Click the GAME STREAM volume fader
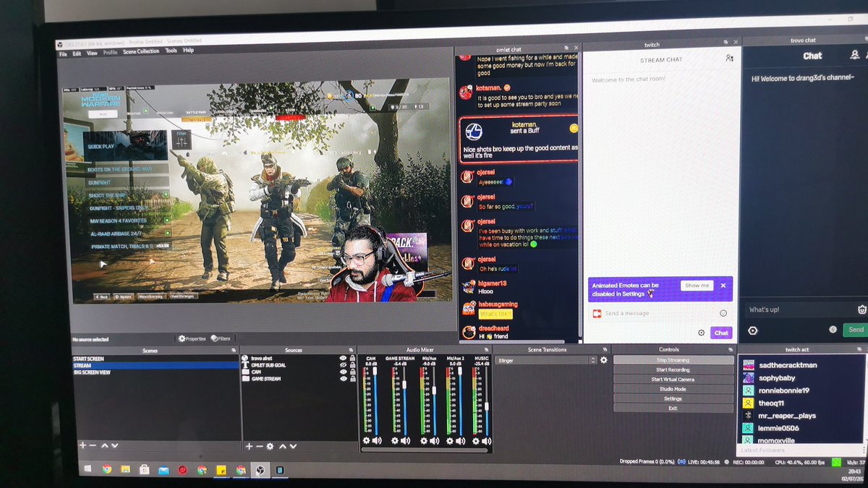Screen dimensions: 868x488 [x=404, y=382]
